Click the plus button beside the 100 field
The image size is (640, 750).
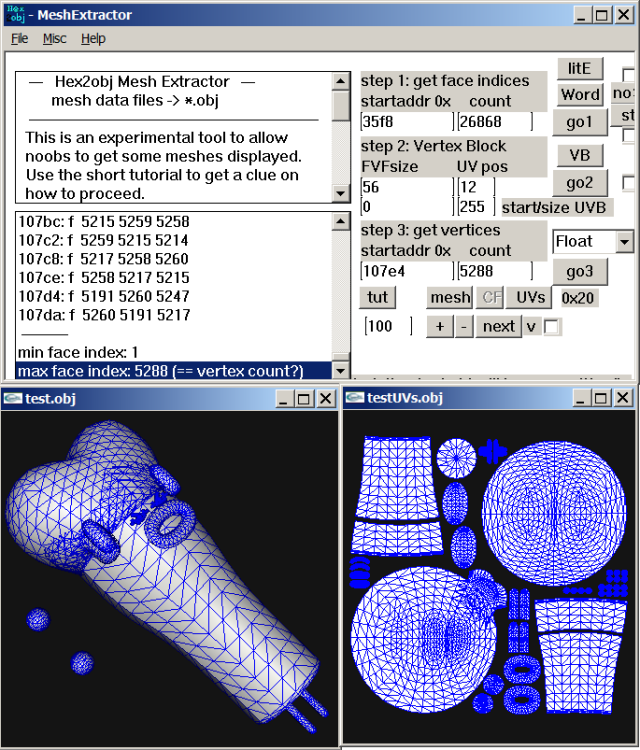(440, 327)
